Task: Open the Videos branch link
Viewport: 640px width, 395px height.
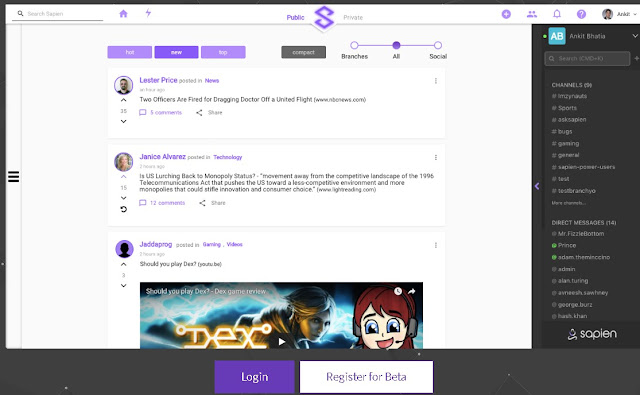Action: 234,244
